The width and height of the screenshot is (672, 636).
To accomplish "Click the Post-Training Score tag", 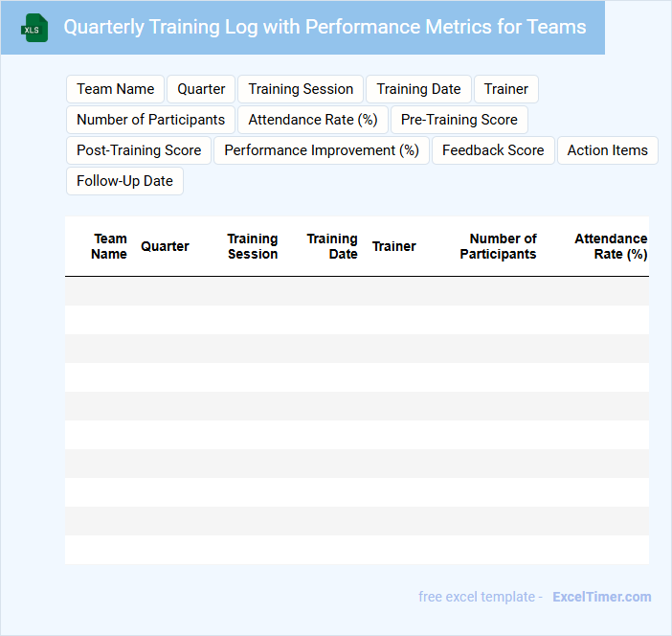I will pos(139,150).
